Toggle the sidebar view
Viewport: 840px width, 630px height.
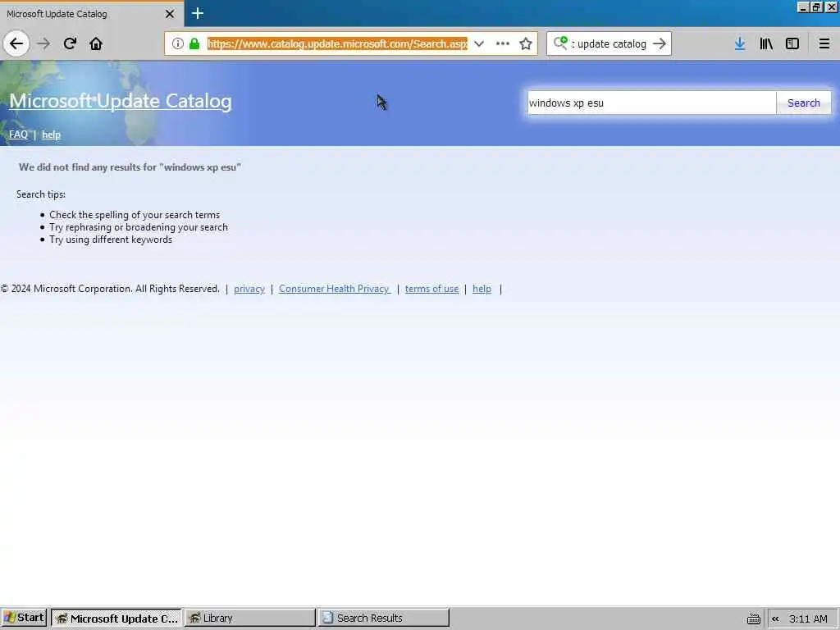(x=792, y=43)
